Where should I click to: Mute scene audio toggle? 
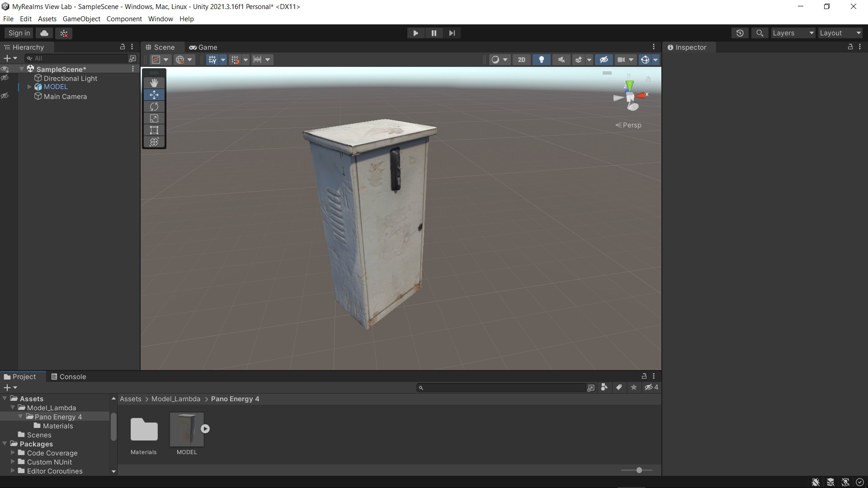click(x=561, y=60)
